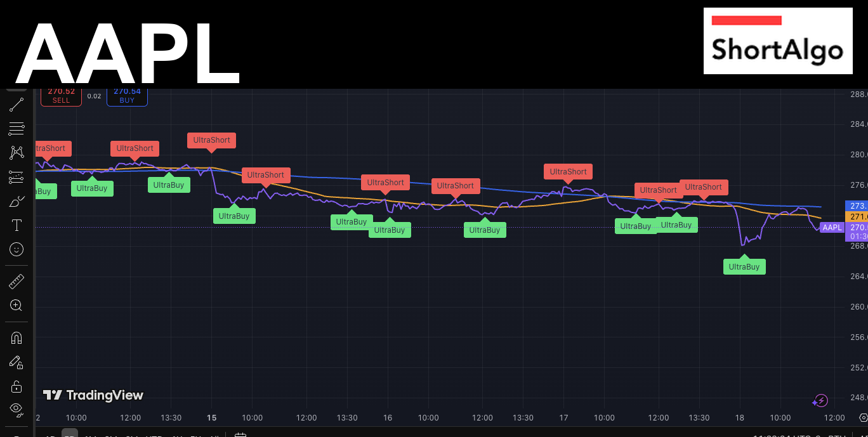Click date label 18 on time axis
868x437 pixels.
[x=740, y=418]
